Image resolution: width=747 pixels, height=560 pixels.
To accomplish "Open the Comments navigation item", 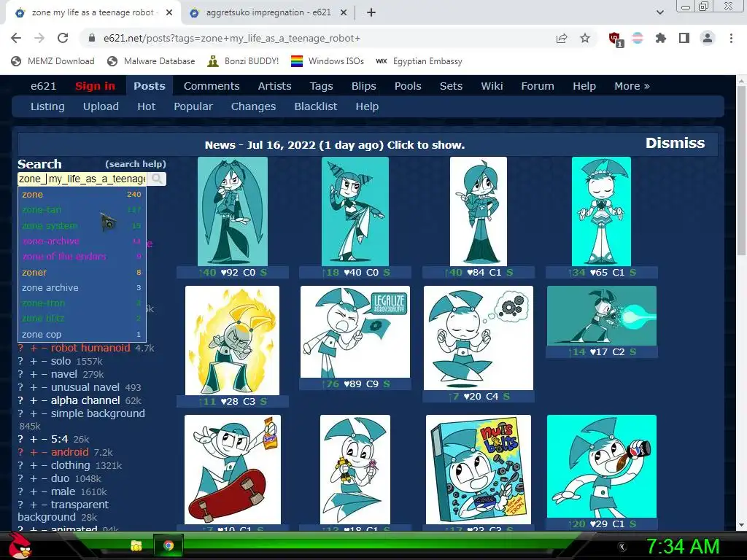I will click(212, 86).
